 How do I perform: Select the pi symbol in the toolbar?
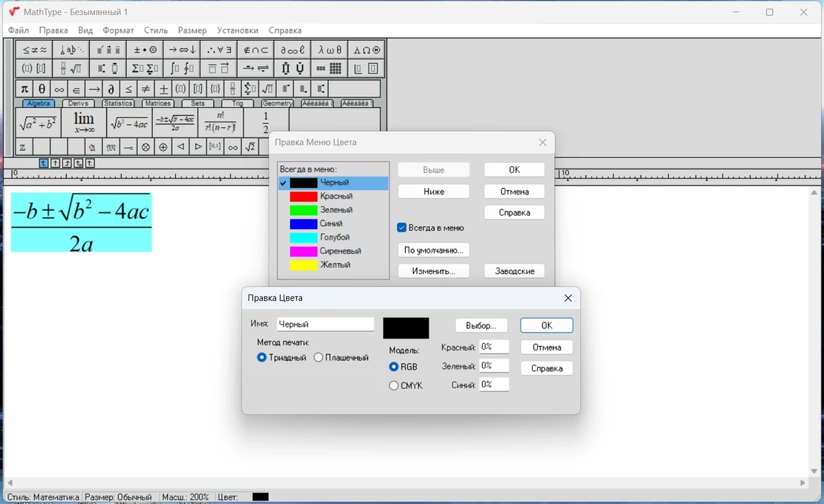(x=24, y=89)
